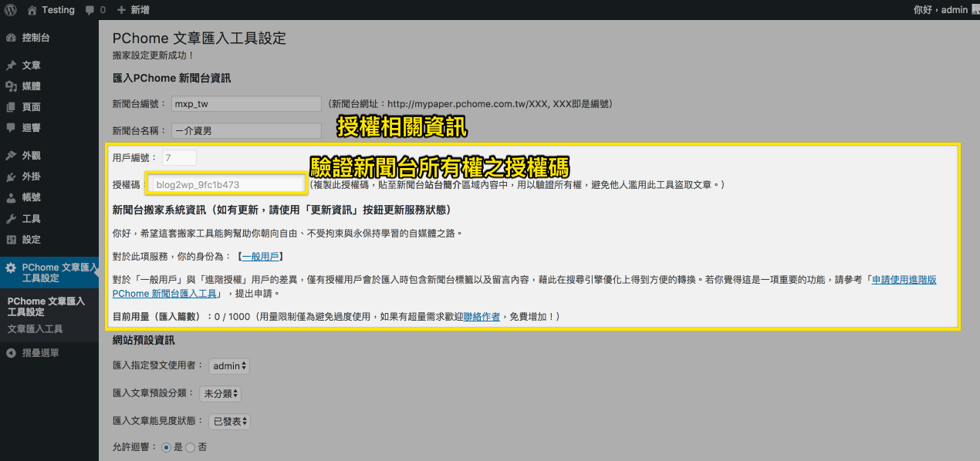Click 新增 in the admin bar
The image size is (980, 461).
140,10
